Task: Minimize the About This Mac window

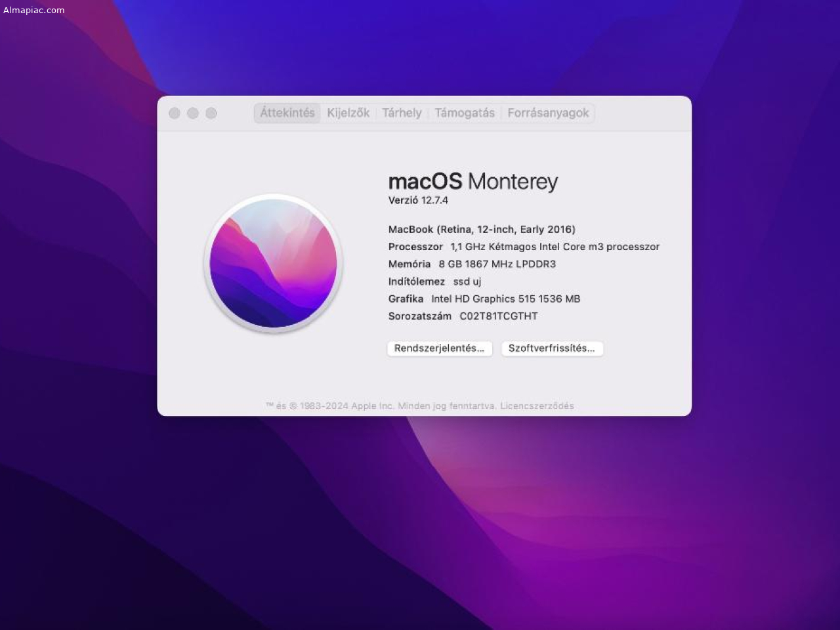Action: (193, 113)
